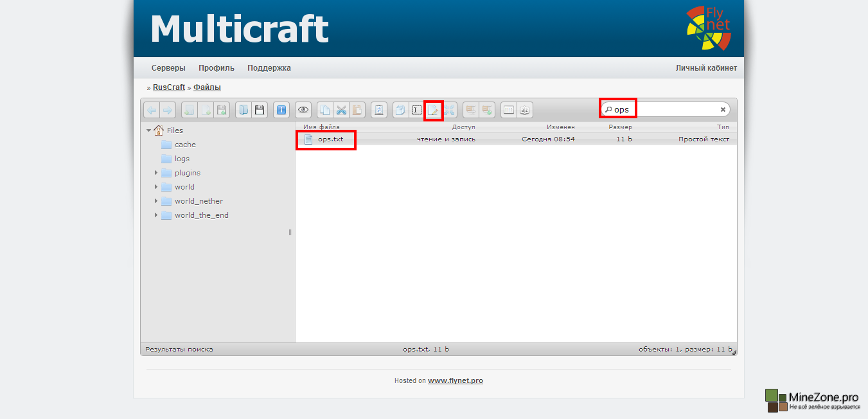Image resolution: width=868 pixels, height=419 pixels.
Task: Expand the plugins folder tree arrow
Action: point(156,173)
